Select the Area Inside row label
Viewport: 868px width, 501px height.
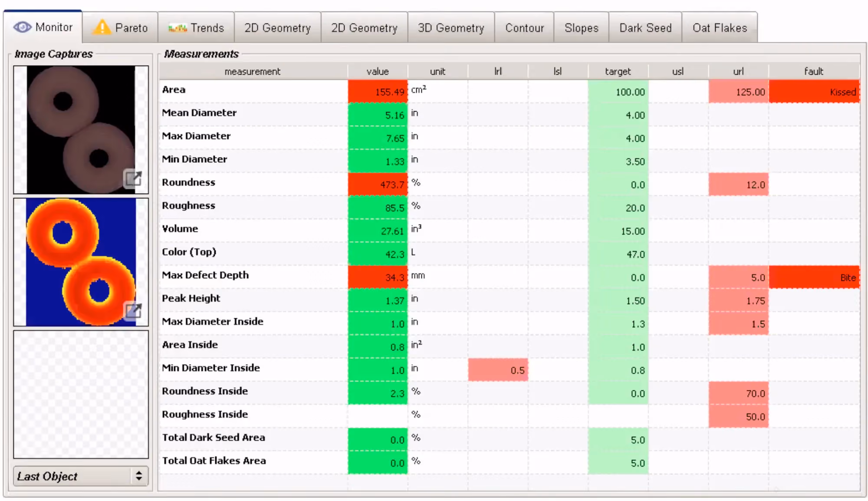pyautogui.click(x=190, y=345)
